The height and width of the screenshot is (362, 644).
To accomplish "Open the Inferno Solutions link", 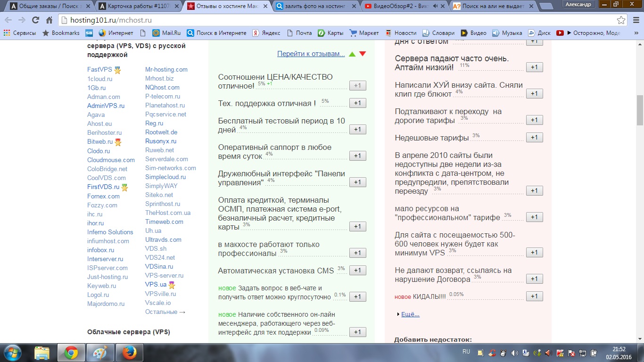I will tap(110, 232).
